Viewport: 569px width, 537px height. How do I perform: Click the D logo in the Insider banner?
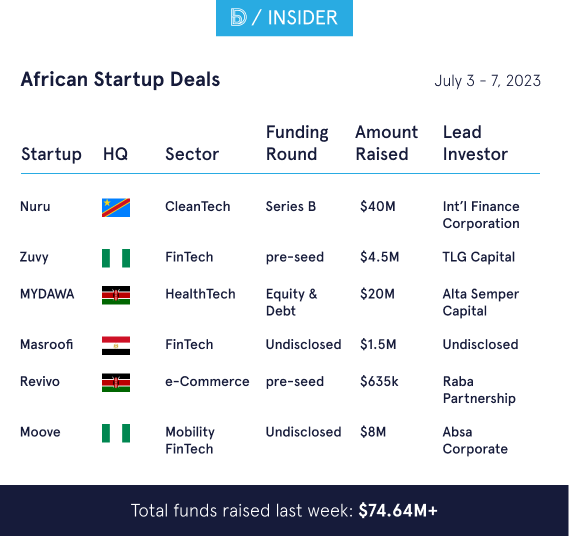[x=238, y=17]
